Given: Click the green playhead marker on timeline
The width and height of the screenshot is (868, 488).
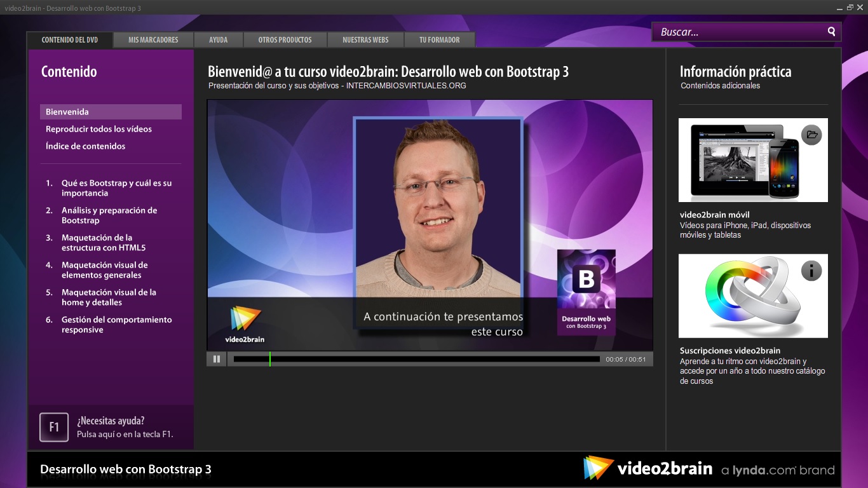Looking at the screenshot, I should 270,359.
